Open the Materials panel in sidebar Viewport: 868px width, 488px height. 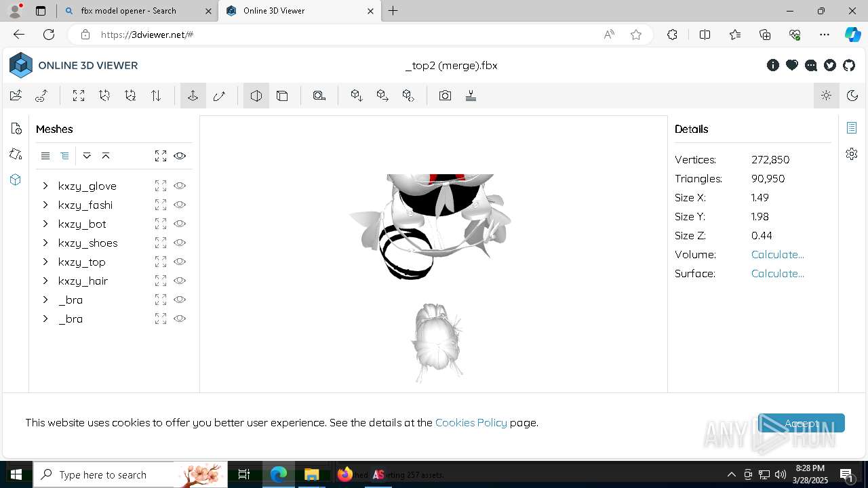[16, 155]
